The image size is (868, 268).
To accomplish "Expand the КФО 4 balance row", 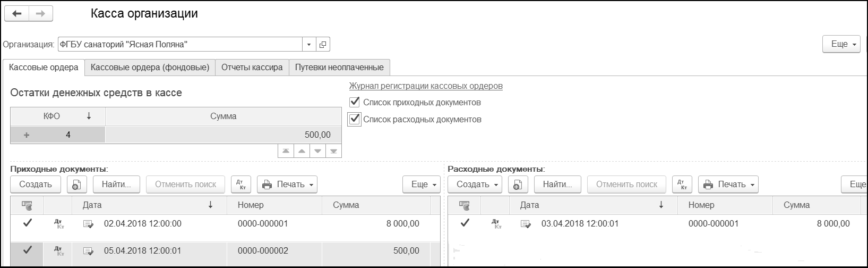I will pos(27,135).
